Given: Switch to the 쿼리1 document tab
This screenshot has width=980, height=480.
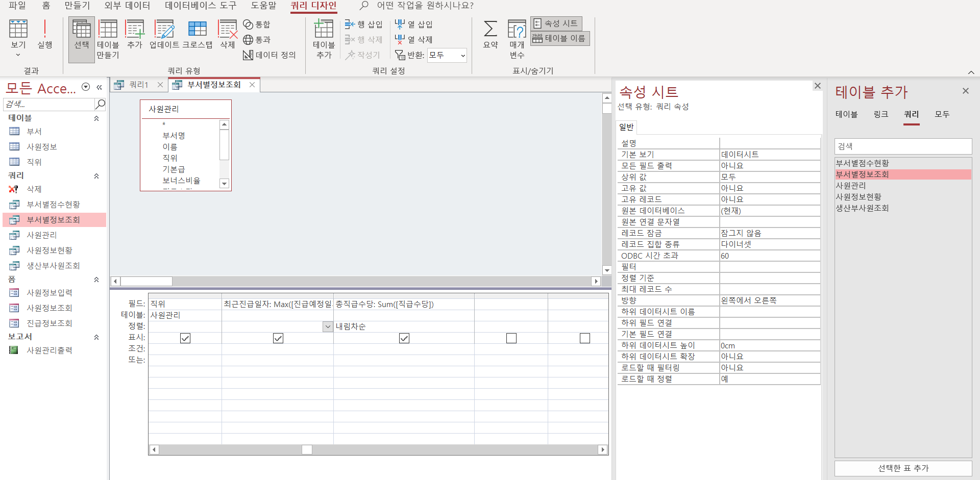Looking at the screenshot, I should pyautogui.click(x=138, y=85).
